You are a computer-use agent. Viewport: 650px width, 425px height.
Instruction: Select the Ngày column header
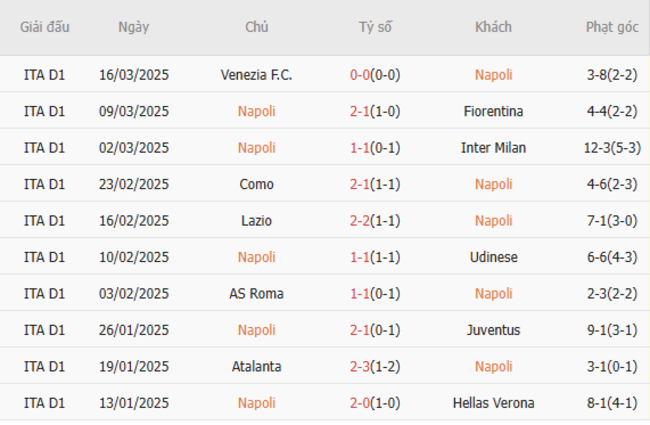click(x=133, y=27)
